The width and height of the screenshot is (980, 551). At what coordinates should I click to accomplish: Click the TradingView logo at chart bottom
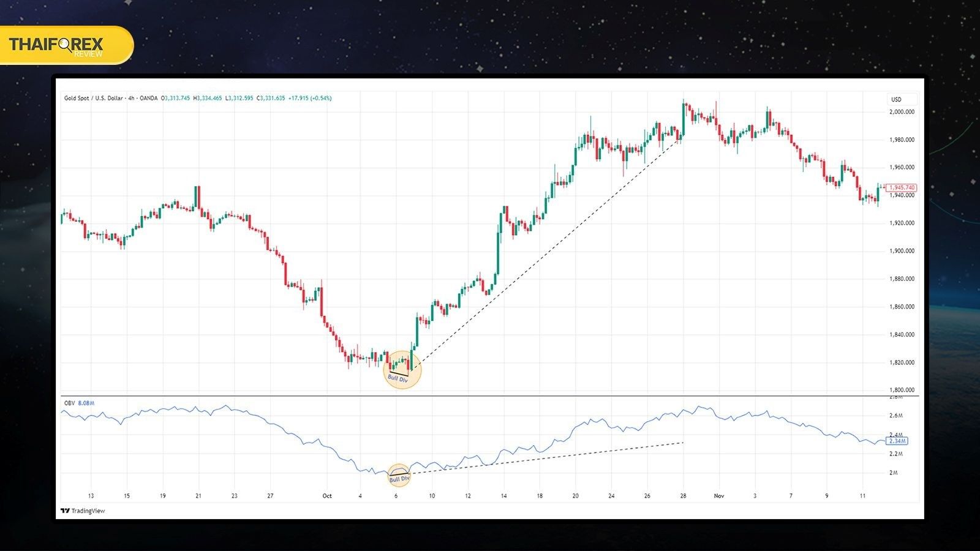click(83, 511)
